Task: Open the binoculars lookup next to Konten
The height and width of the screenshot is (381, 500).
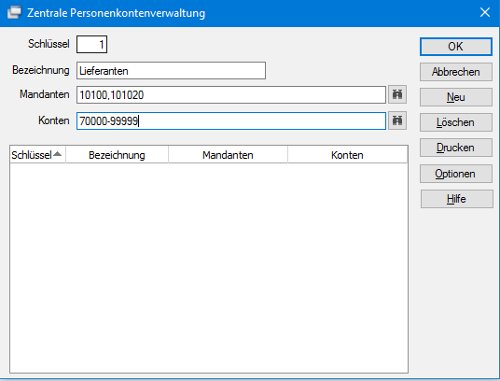Action: tap(397, 120)
